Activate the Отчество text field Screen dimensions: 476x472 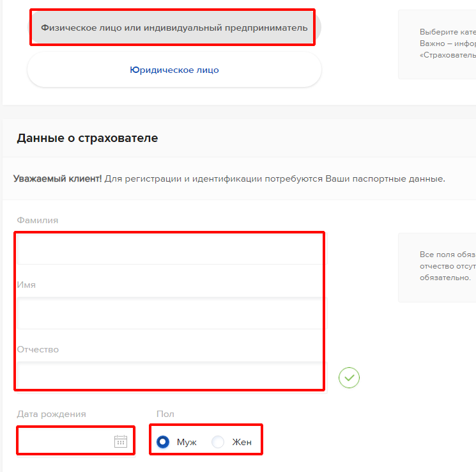(x=172, y=377)
